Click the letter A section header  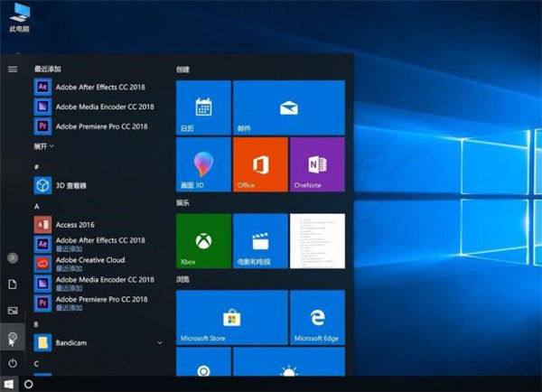click(x=37, y=207)
